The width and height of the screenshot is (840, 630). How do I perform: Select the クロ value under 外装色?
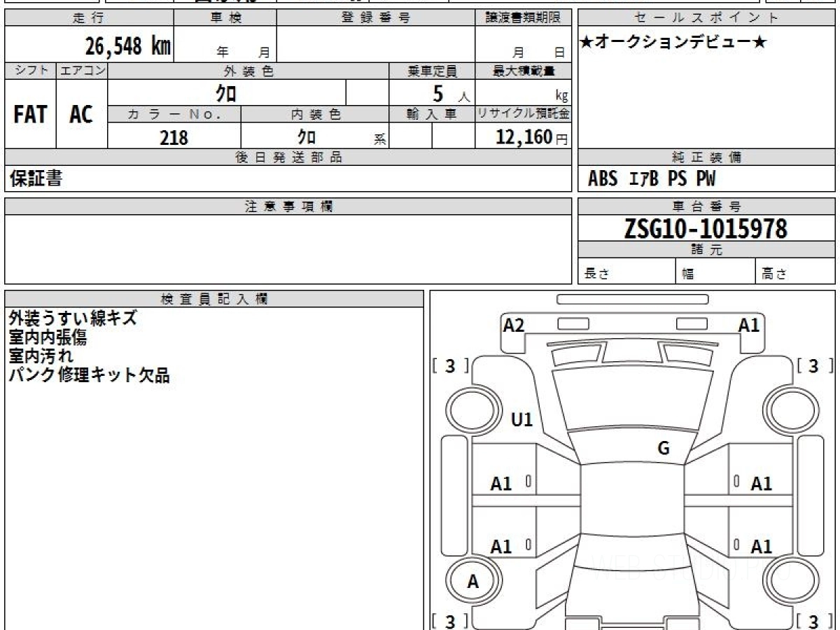(x=226, y=92)
